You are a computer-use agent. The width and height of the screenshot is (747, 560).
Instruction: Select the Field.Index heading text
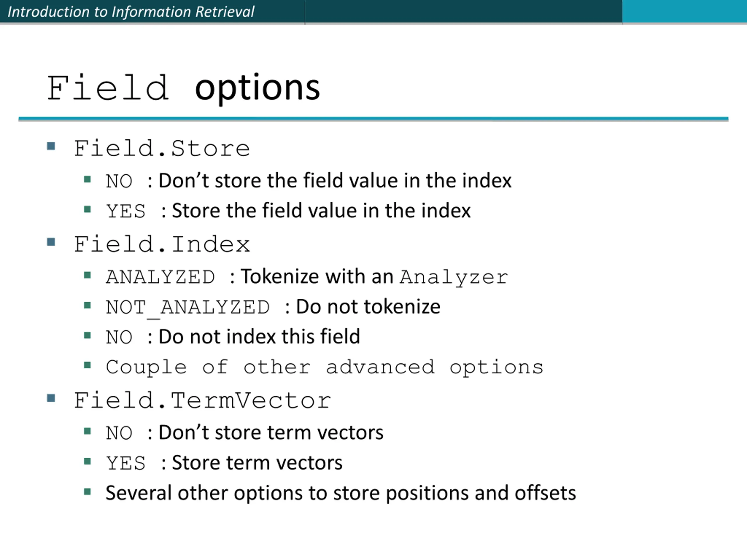point(162,244)
